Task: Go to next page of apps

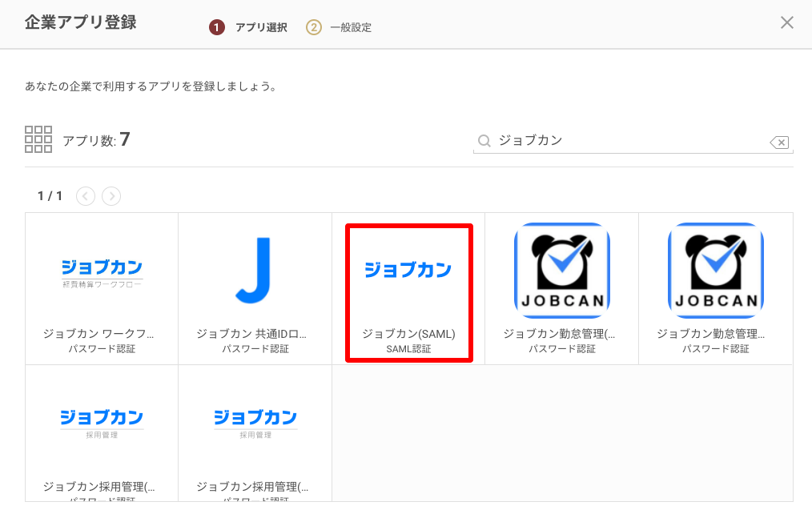Action: coord(111,196)
